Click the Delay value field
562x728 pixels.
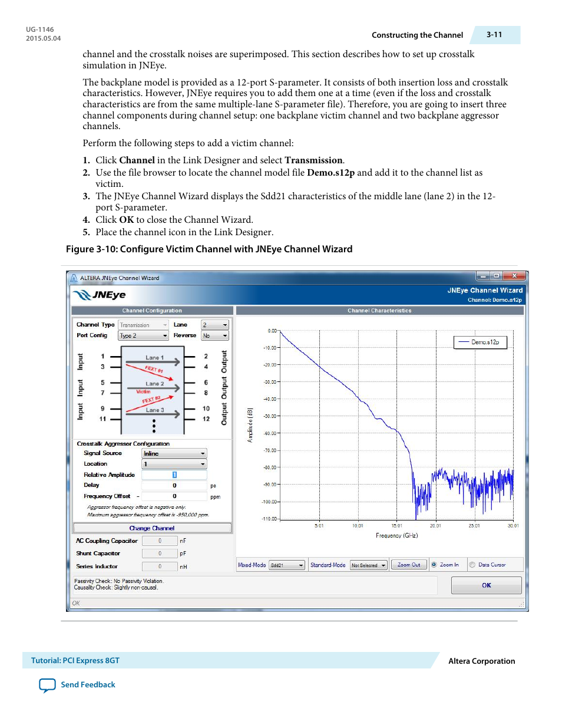click(x=174, y=485)
